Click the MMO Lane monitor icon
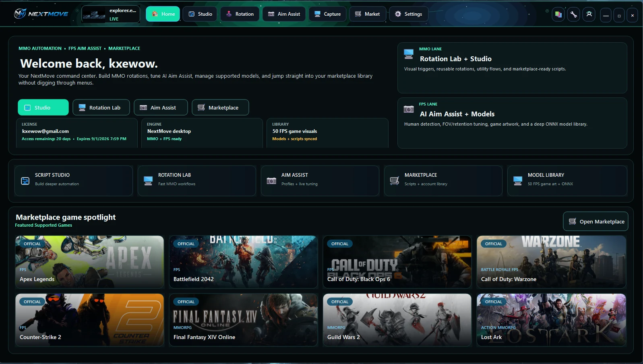Viewport: 643px width, 364px height. (409, 54)
